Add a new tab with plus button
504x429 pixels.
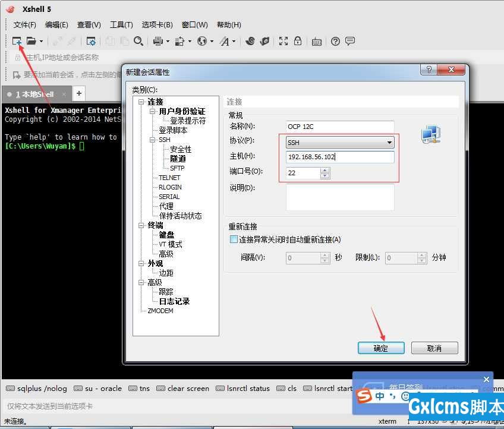click(x=79, y=93)
